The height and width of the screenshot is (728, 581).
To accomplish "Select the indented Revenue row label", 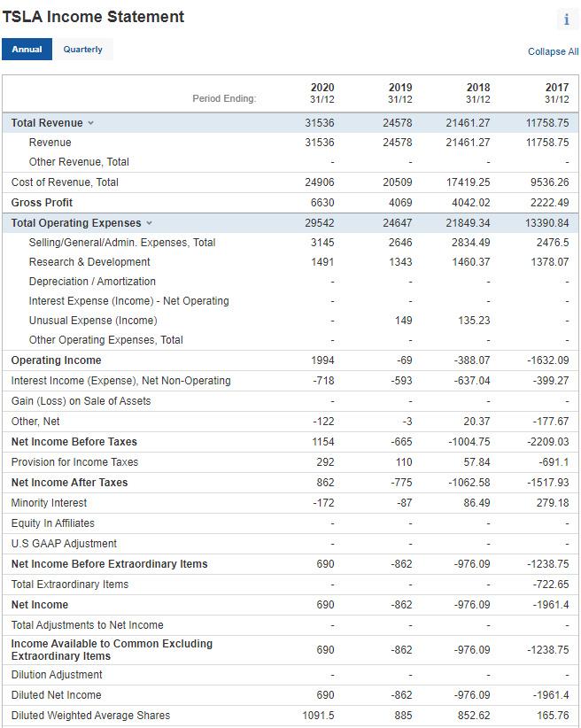I will tap(50, 143).
